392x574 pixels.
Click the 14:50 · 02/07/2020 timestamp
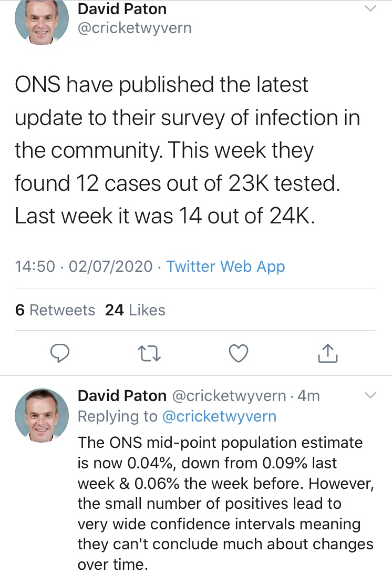(84, 266)
